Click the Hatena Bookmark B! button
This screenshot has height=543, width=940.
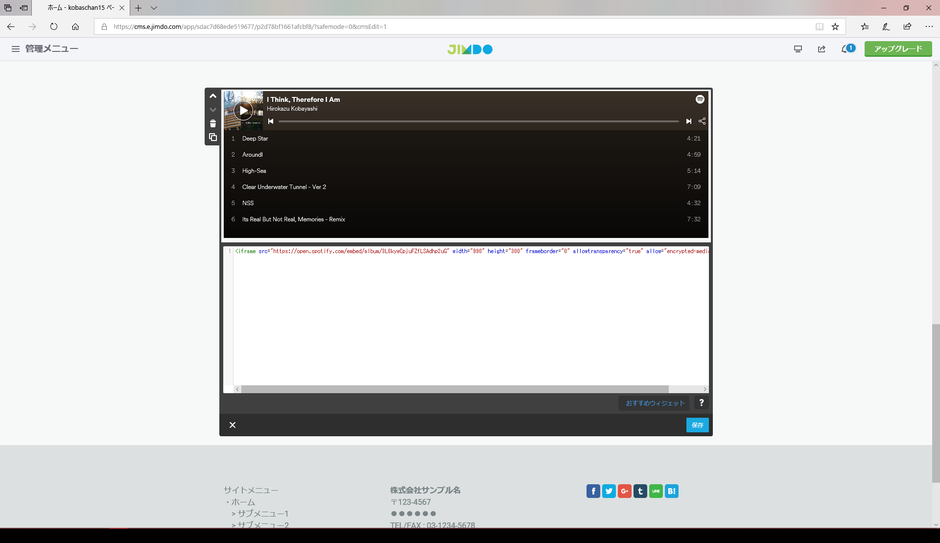[671, 491]
